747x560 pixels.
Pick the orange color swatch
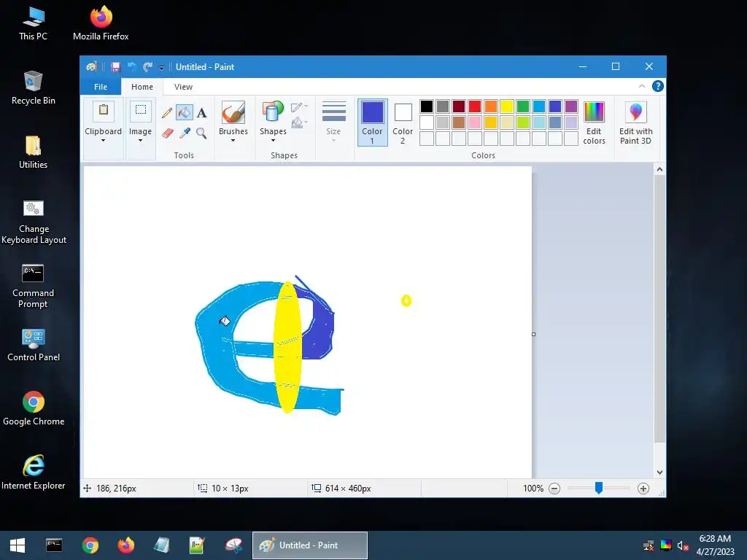(491, 106)
